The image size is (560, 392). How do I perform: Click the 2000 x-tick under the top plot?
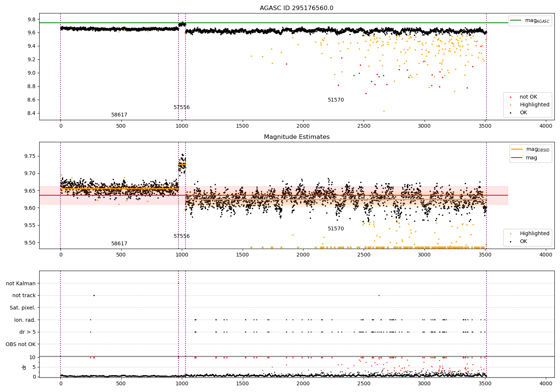tap(303, 126)
